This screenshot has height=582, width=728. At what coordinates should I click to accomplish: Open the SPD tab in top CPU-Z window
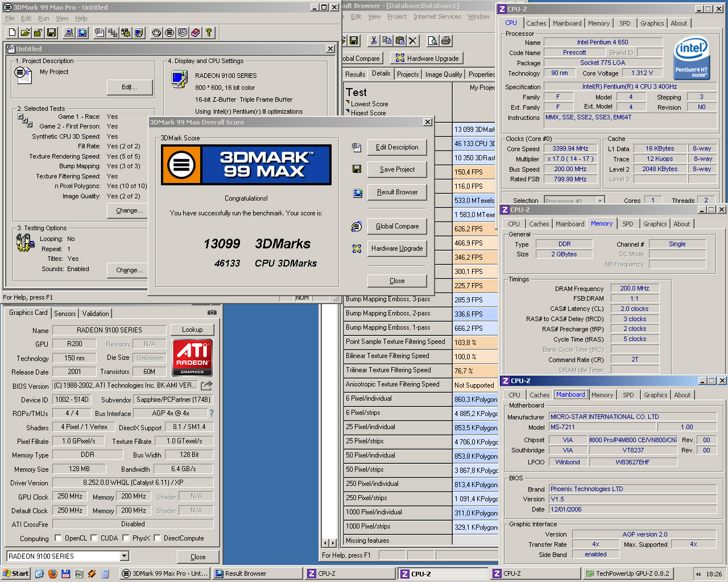coord(625,23)
